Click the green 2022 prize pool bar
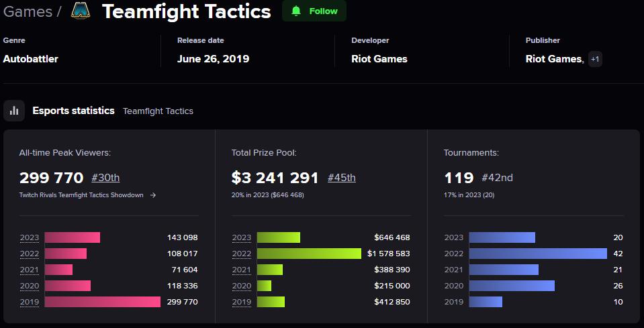This screenshot has width=644, height=328. tap(310, 254)
